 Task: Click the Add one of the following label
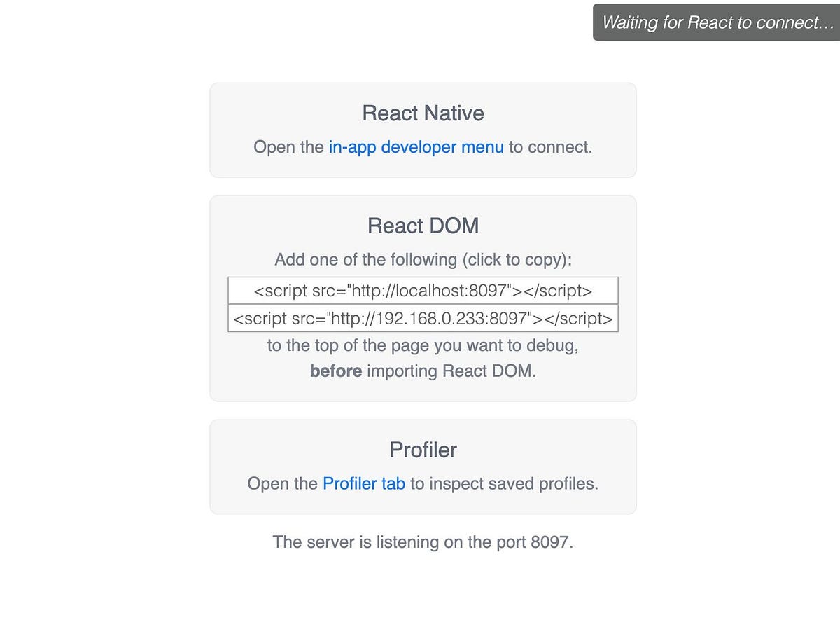pos(423,259)
